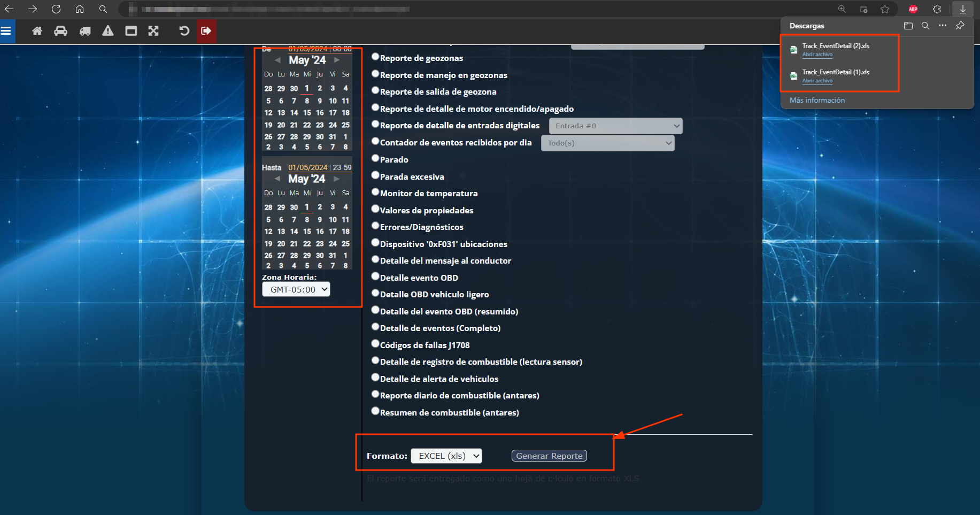
Task: Go to next month in 'Hasta' calendar
Action: point(336,179)
